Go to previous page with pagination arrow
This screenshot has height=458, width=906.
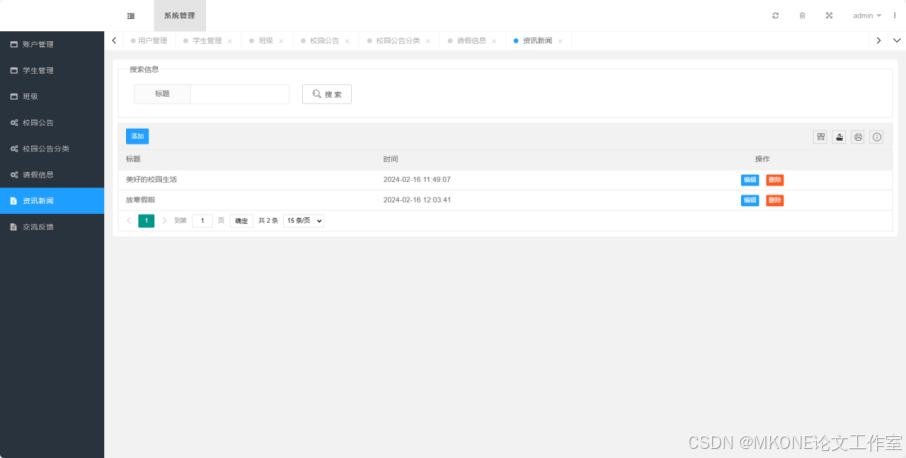coord(129,221)
